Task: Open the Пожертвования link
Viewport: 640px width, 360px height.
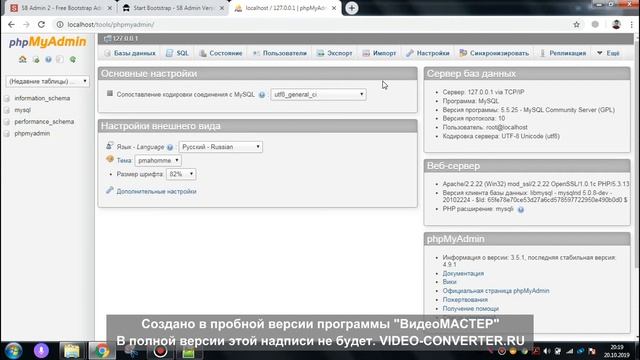Action: coord(465,300)
